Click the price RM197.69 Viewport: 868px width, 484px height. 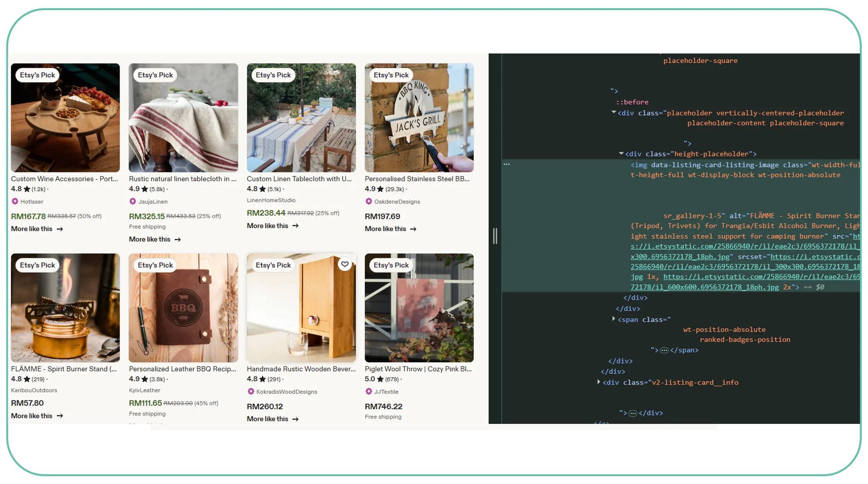click(x=382, y=216)
